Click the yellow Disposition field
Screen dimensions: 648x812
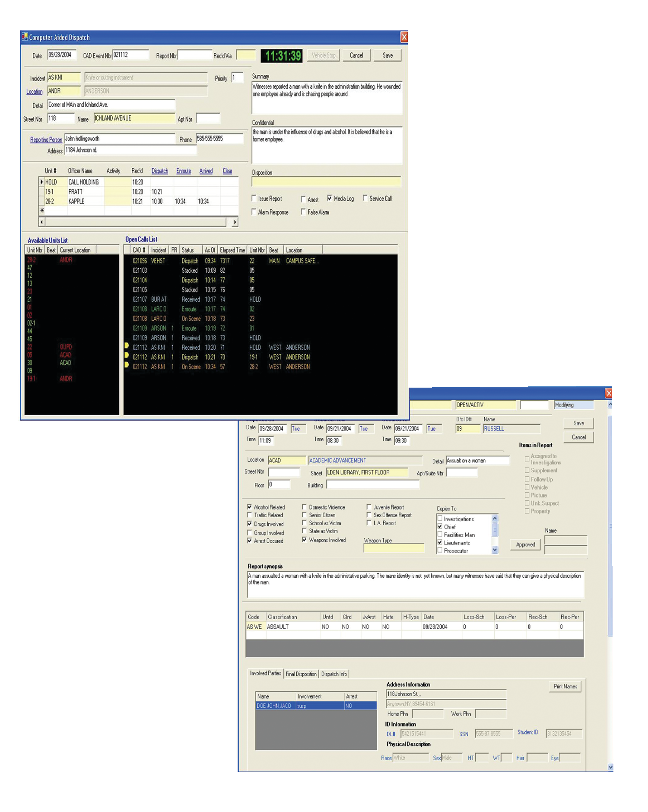point(326,182)
